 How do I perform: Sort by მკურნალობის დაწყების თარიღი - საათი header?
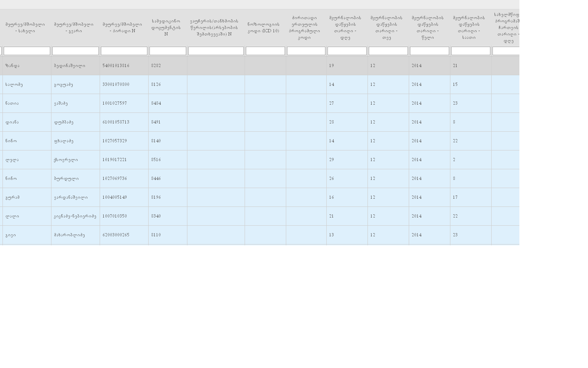point(469,27)
